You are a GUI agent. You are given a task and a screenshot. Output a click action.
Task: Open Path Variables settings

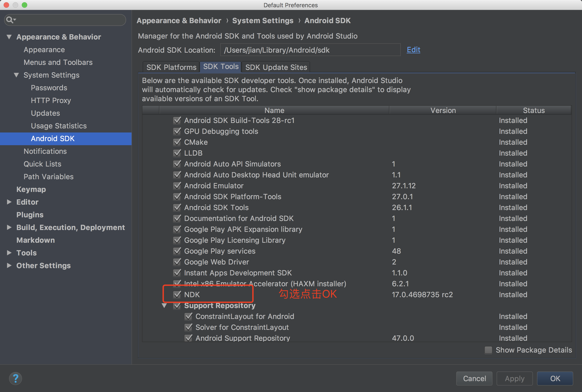point(49,176)
